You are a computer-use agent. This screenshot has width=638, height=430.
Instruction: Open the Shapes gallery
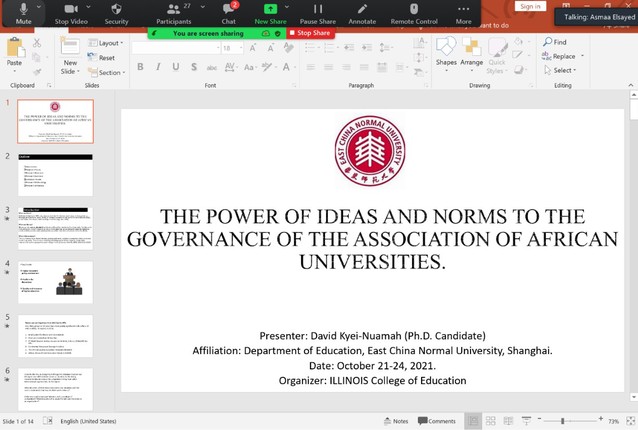pos(445,53)
